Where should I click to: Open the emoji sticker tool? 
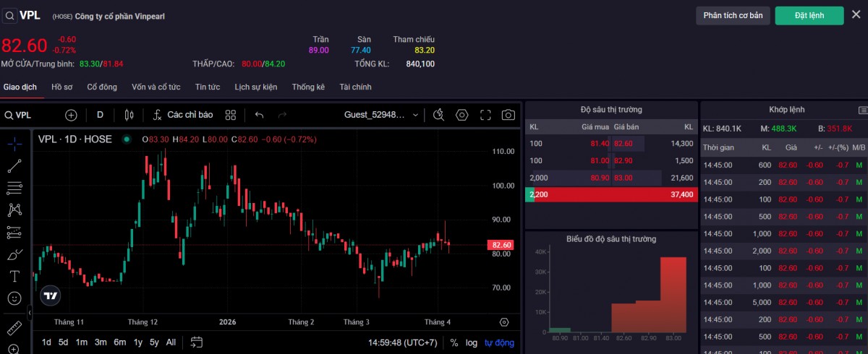[x=14, y=298]
